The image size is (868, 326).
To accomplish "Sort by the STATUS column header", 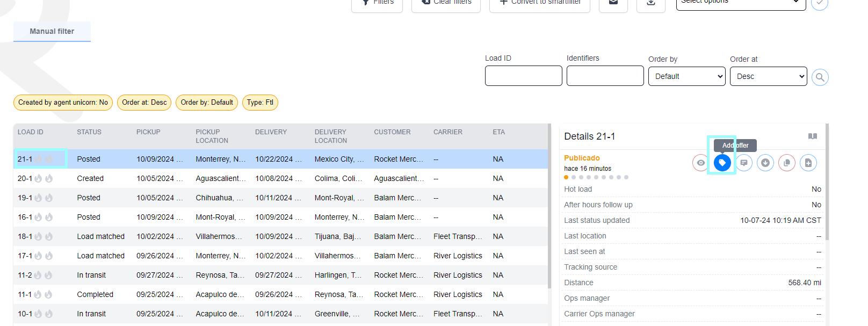I will coord(89,132).
